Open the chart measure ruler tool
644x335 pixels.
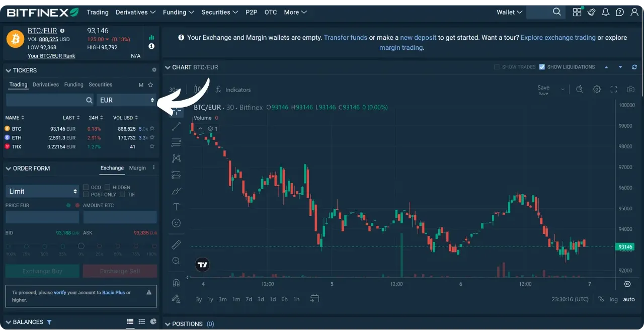[x=176, y=245]
